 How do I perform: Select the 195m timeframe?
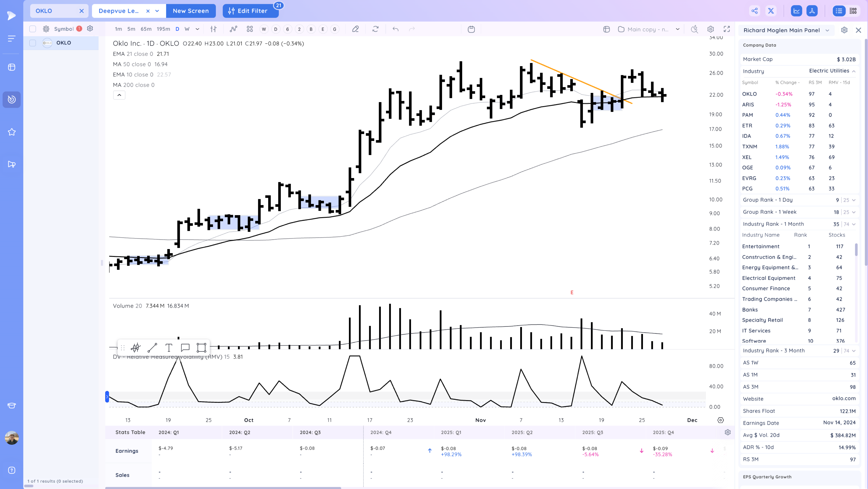point(163,29)
